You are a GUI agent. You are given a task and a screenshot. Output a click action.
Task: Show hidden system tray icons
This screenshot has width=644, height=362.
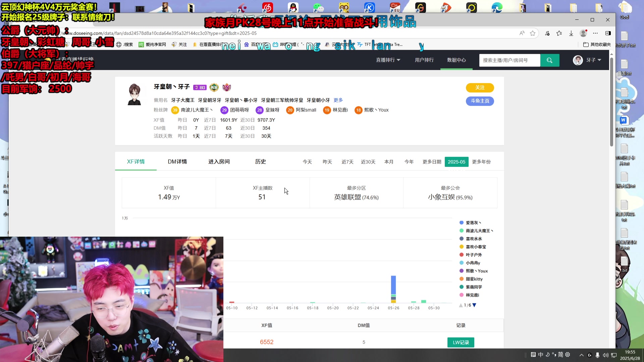[x=582, y=355]
